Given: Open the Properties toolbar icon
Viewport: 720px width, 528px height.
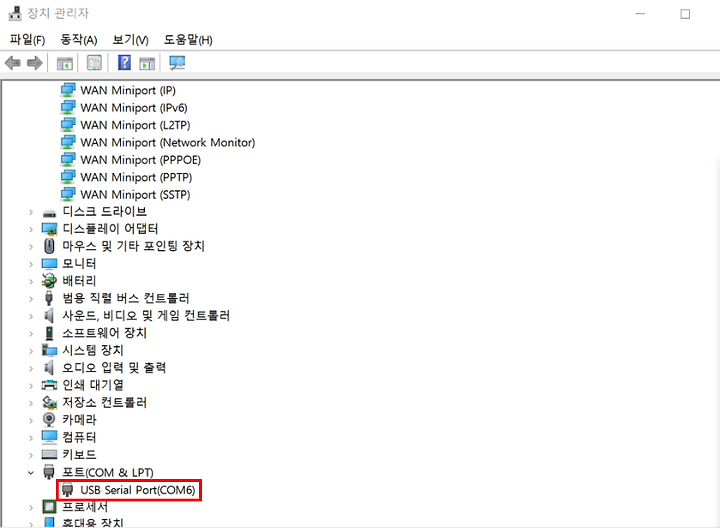Looking at the screenshot, I should pyautogui.click(x=95, y=63).
